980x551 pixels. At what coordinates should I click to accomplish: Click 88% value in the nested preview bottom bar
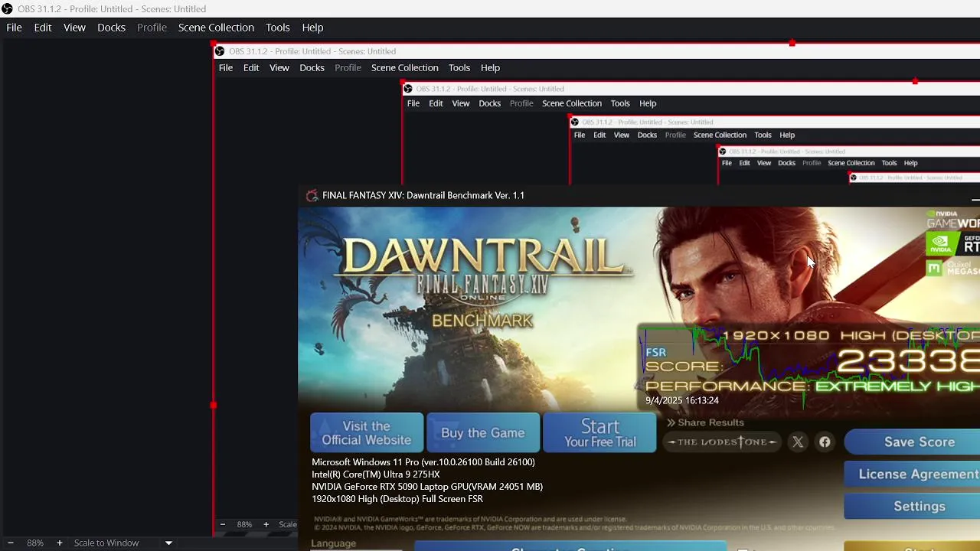tap(244, 524)
